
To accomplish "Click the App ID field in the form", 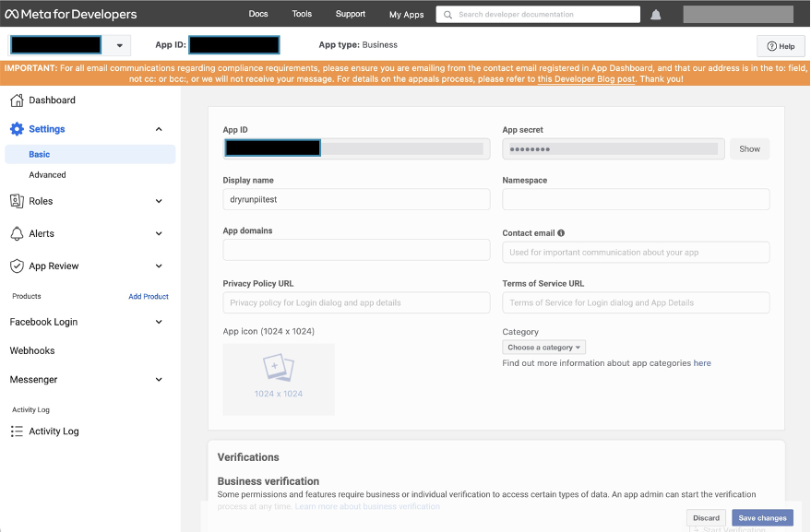I will [356, 148].
